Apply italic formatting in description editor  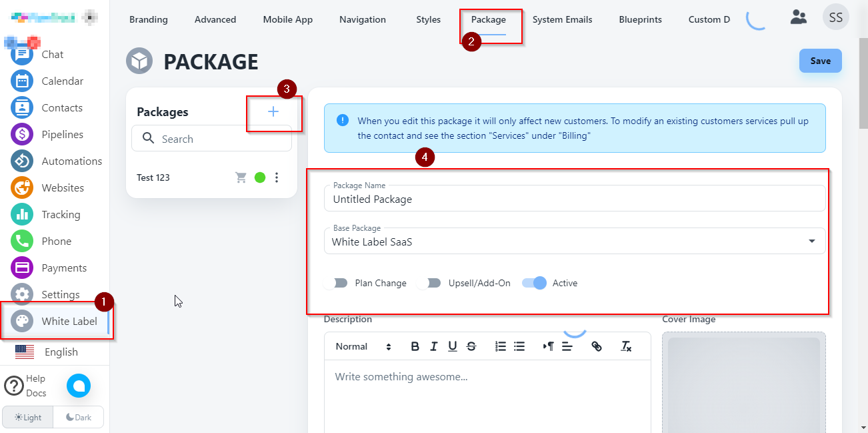click(434, 346)
